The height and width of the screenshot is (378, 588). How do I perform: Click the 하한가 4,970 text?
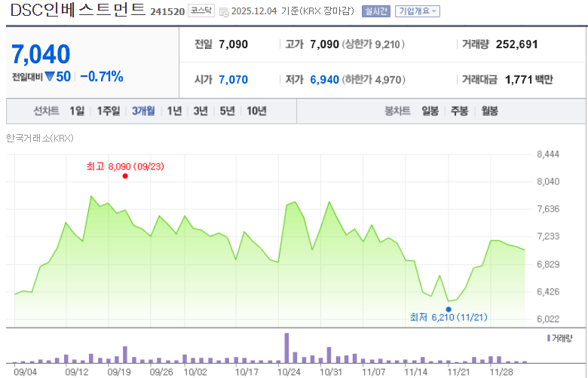[373, 80]
